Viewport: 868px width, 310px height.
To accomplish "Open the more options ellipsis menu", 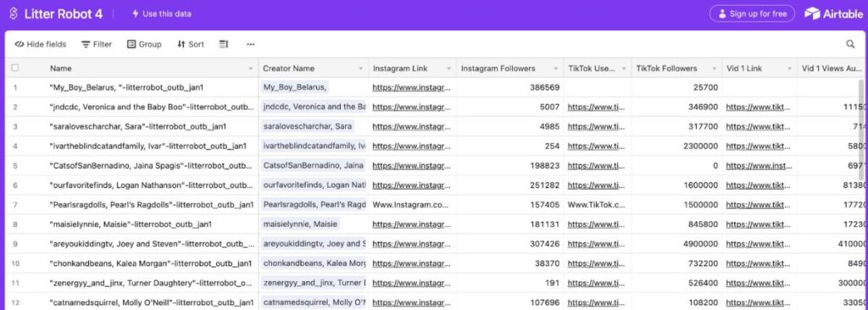I will tap(251, 44).
